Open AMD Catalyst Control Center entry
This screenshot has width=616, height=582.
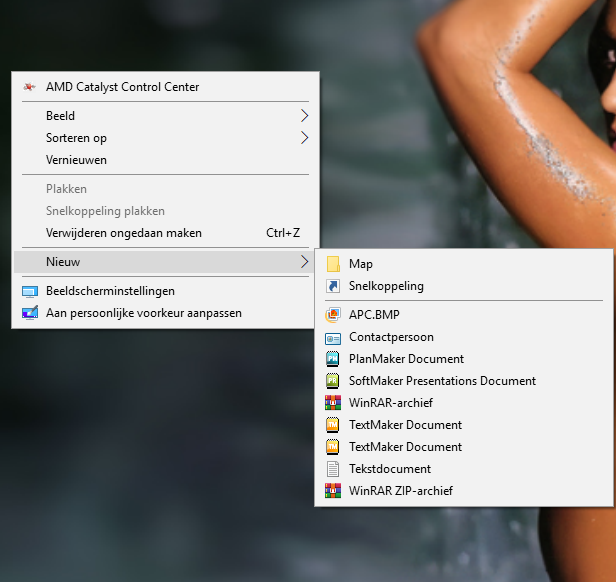tap(122, 87)
